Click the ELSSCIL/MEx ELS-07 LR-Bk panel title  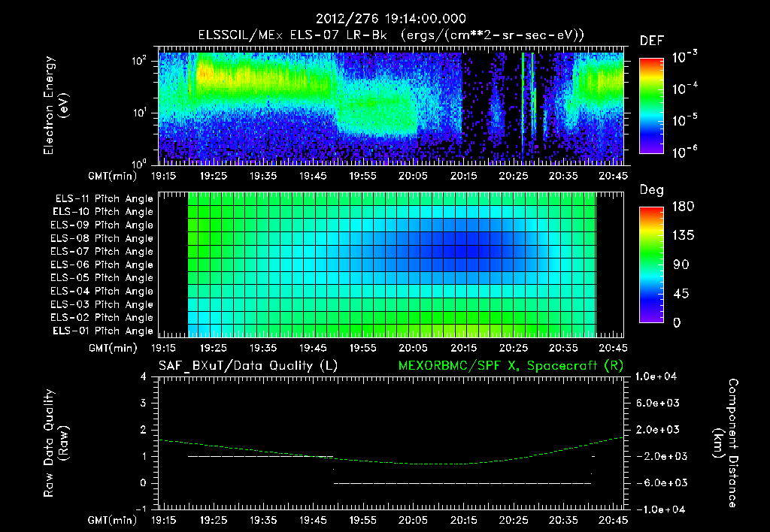(391, 35)
